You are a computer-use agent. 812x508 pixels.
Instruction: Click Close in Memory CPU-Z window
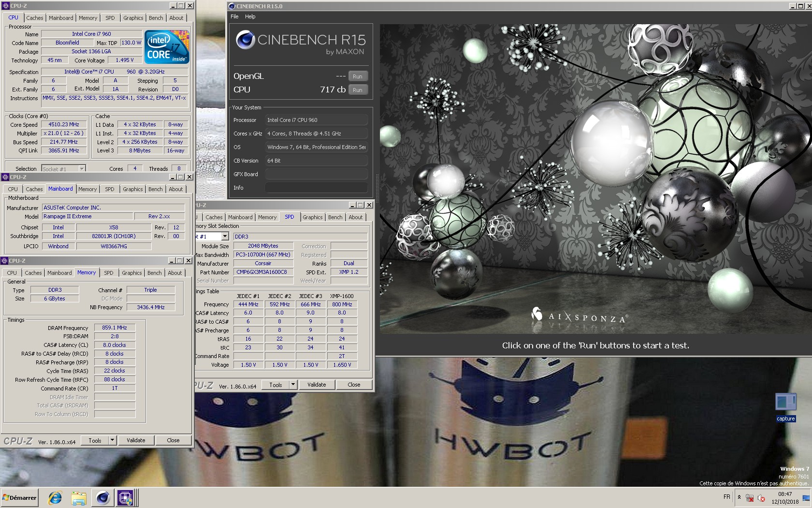(173, 440)
